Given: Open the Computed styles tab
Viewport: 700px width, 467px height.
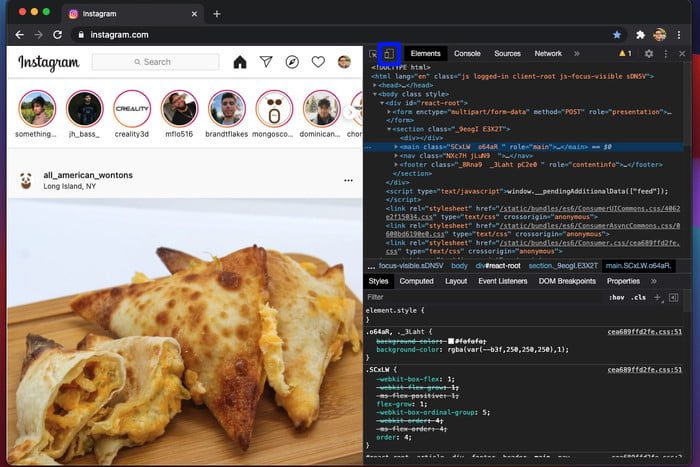Looking at the screenshot, I should click(417, 281).
